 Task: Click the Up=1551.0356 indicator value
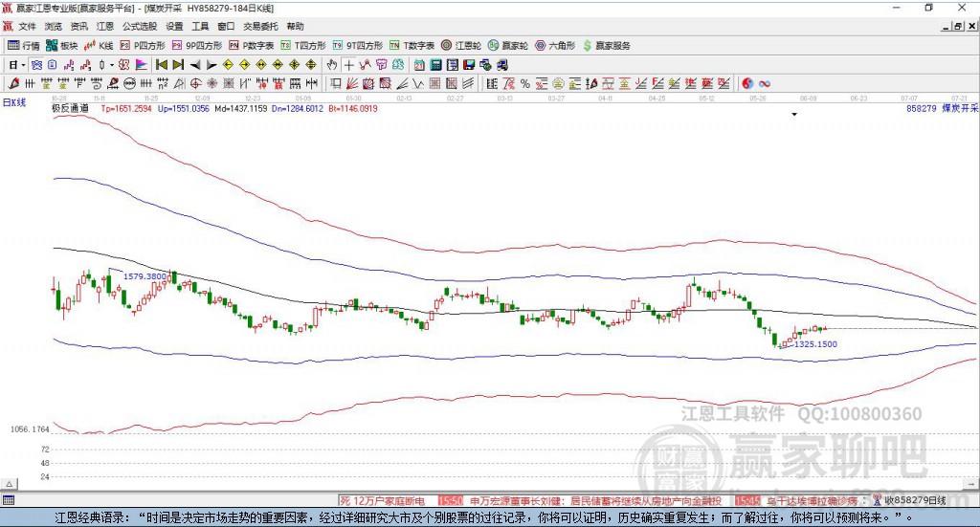click(x=183, y=109)
